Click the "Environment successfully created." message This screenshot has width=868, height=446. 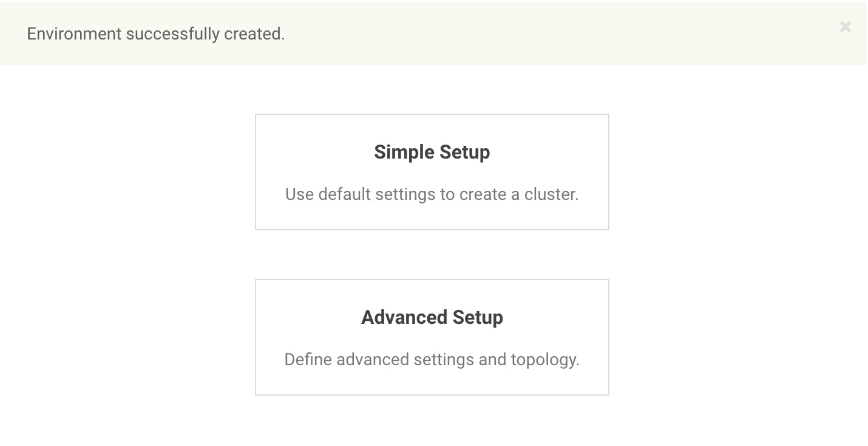pyautogui.click(x=156, y=34)
